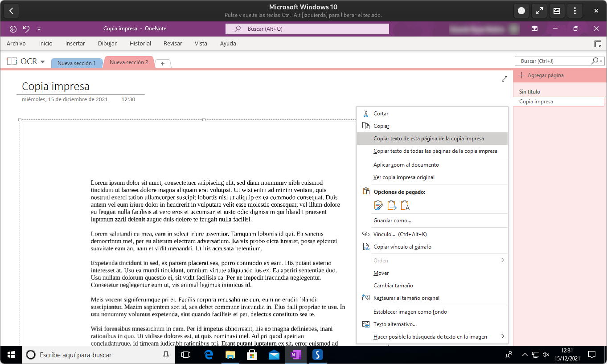This screenshot has width=607, height=364.
Task: Open the notification center icon
Action: pos(592,355)
